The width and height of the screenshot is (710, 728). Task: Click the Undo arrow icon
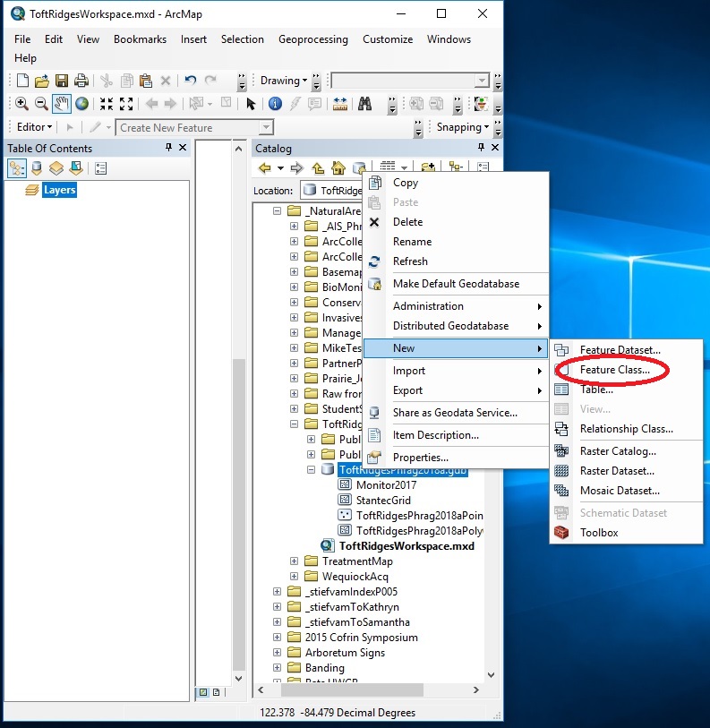(x=191, y=81)
